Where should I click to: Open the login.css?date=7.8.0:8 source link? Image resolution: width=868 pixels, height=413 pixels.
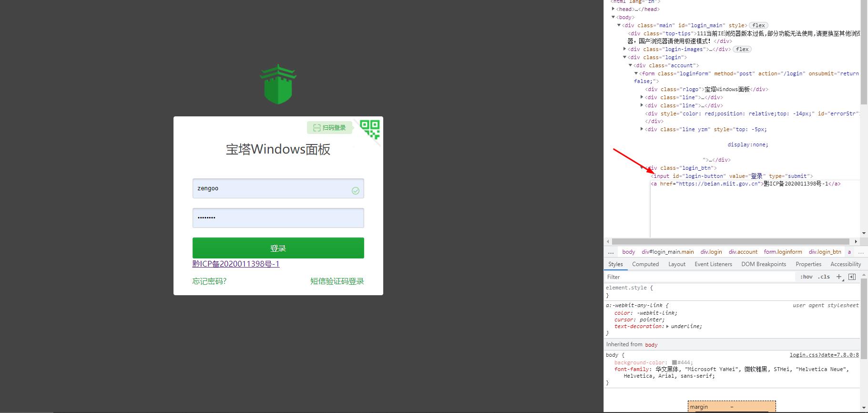[x=824, y=355]
